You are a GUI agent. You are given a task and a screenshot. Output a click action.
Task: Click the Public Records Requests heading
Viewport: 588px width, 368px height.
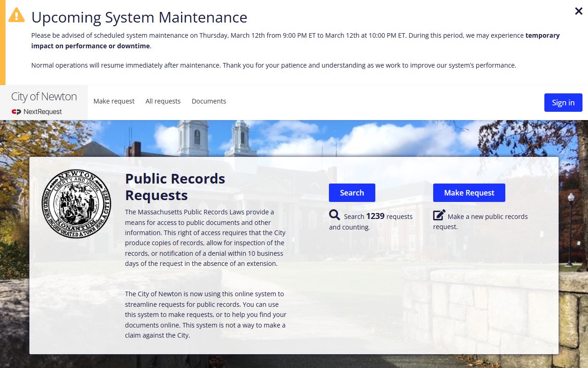coord(175,187)
